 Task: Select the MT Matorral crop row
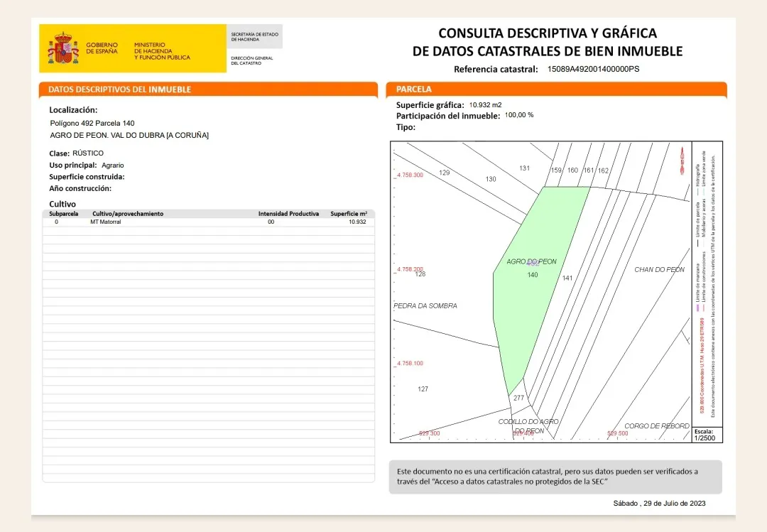pos(208,222)
